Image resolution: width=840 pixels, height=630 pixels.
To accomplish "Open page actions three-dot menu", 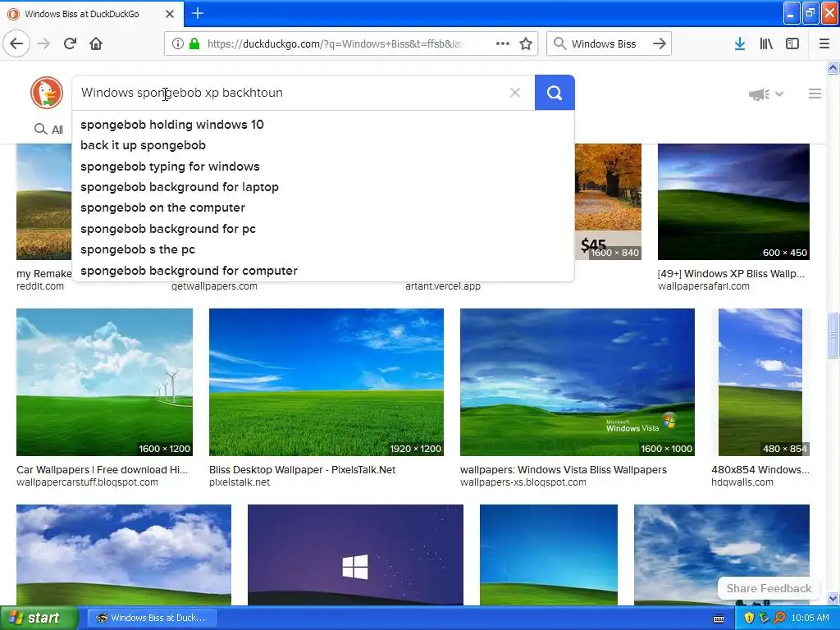I will tap(503, 43).
